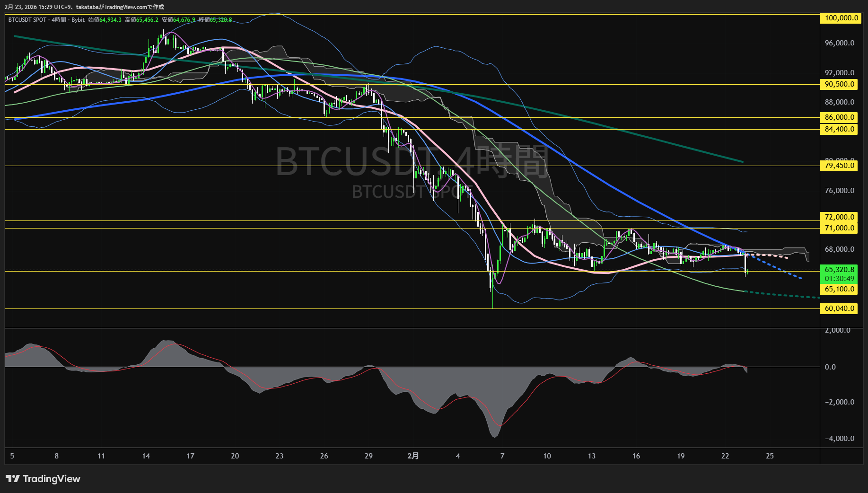The image size is (868, 493).
Task: Click the 71,000.0 yellow price label
Action: pos(839,228)
